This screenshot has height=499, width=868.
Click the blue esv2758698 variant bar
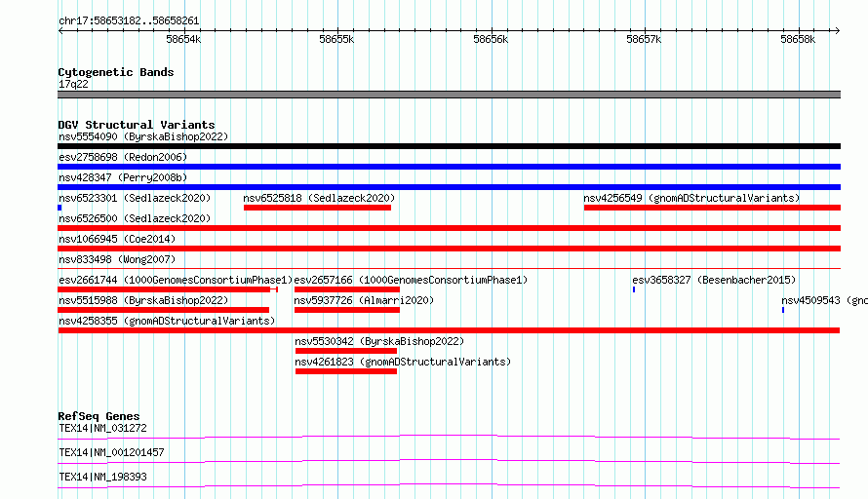coord(449,167)
